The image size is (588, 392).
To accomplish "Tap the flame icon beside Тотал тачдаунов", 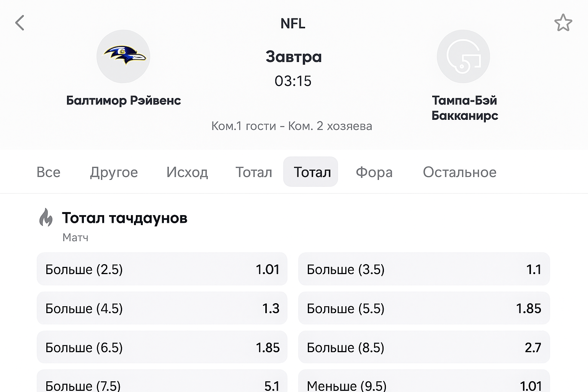I will pyautogui.click(x=46, y=217).
